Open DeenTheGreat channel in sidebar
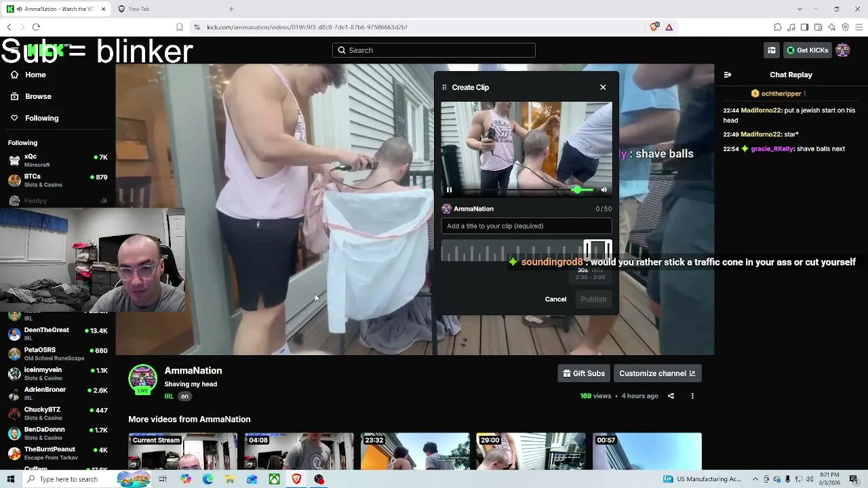This screenshot has width=868, height=488. pyautogui.click(x=58, y=333)
